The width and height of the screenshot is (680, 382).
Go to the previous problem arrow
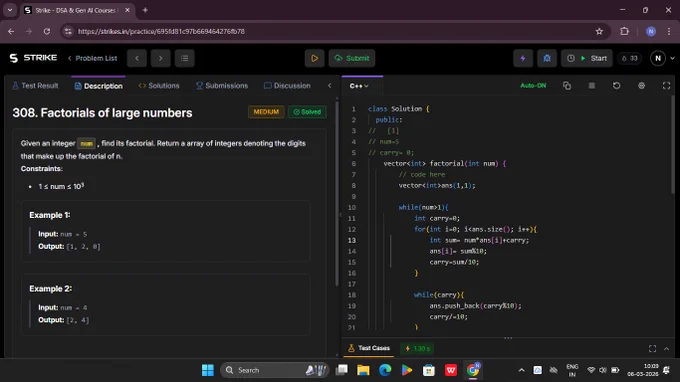137,58
